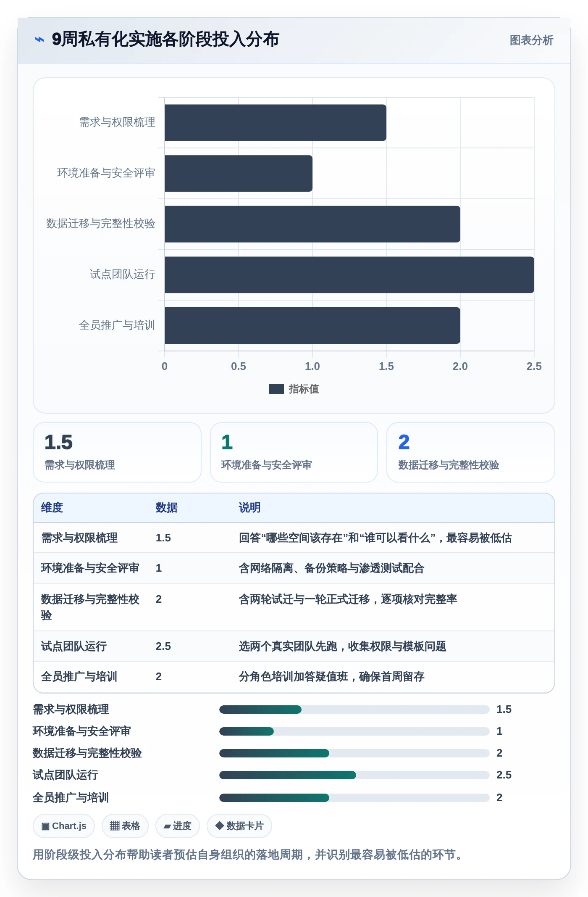Click the 试点团队运行 progress bar
Screen dimensions: 588x897
click(354, 775)
